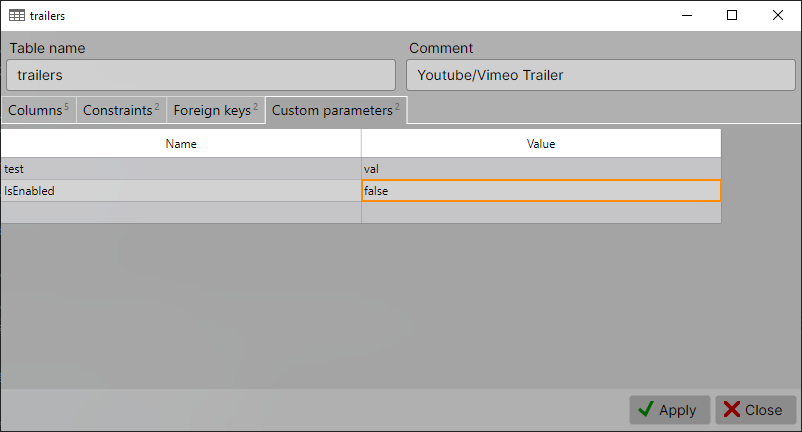
Task: Open the Constraints tab
Action: point(121,110)
